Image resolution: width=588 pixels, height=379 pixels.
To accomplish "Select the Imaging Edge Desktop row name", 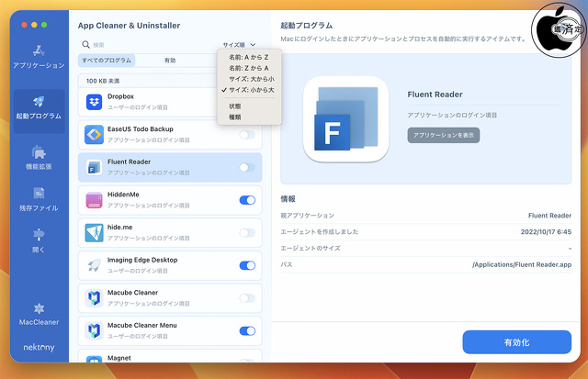I will pos(142,260).
